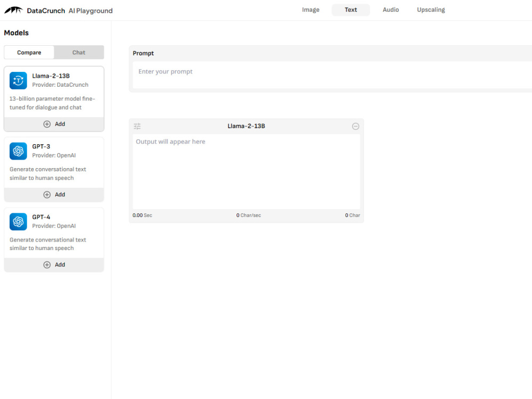
Task: Switch to Chat mode
Action: 79,53
